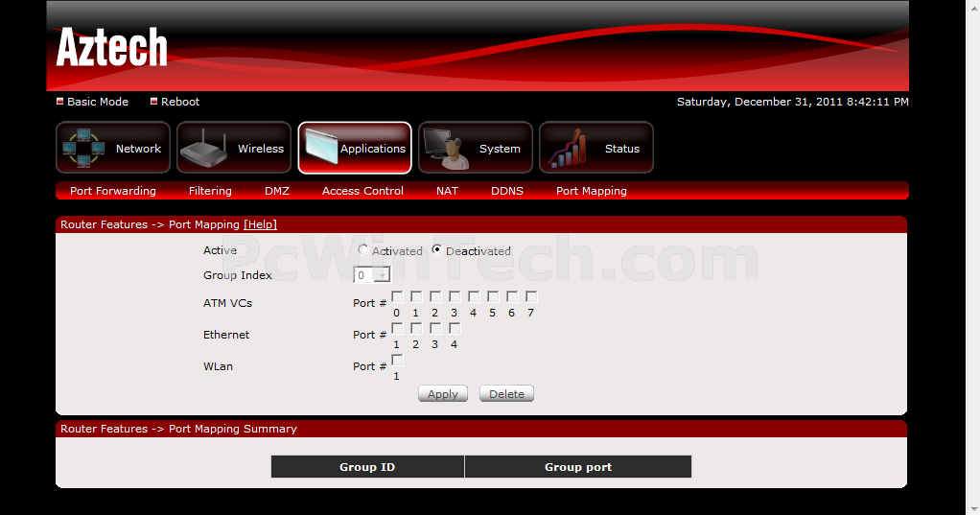
Task: Check ATM VCs port 0 checkbox
Action: (397, 296)
